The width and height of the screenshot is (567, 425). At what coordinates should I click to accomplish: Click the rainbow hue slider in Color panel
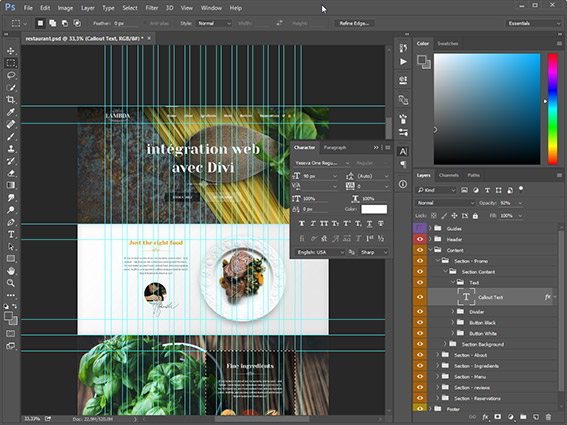553,109
